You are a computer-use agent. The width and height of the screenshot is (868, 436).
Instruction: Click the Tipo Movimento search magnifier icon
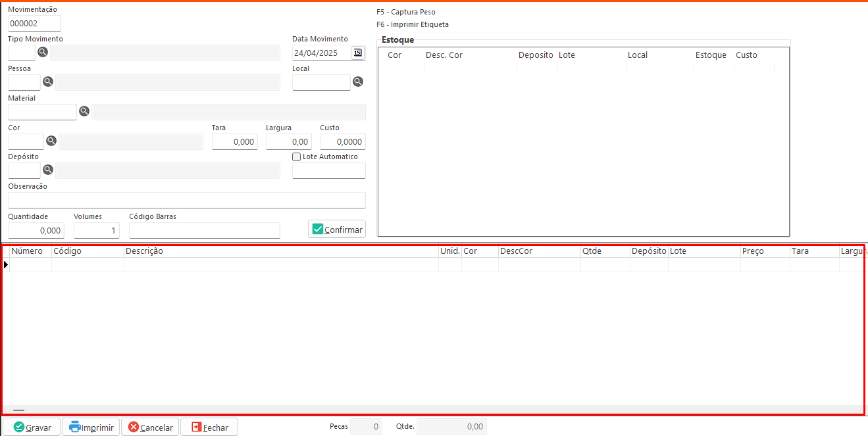coord(43,53)
